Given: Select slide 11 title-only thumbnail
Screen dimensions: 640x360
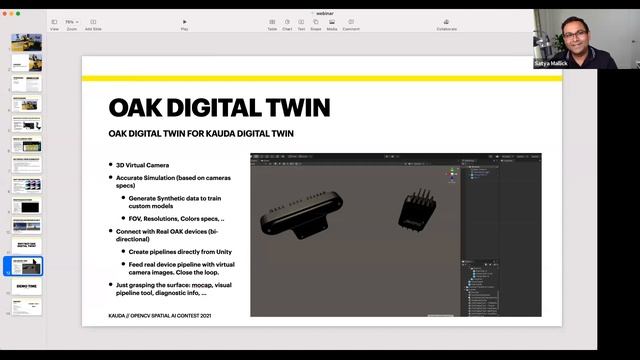Looking at the screenshot, I should pyautogui.click(x=27, y=246).
